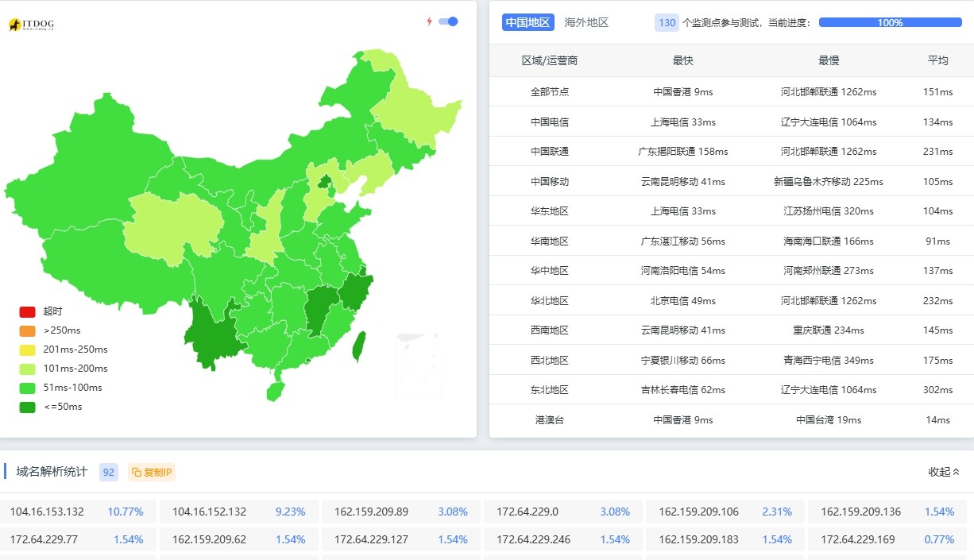The image size is (974, 560).
Task: Click the dark green <=50ms legend swatch
Action: (28, 407)
